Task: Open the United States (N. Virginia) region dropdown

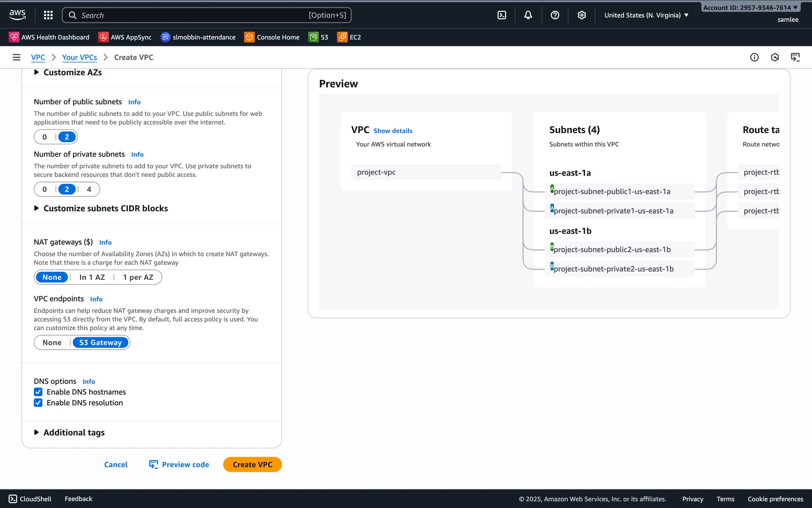Action: 646,15
